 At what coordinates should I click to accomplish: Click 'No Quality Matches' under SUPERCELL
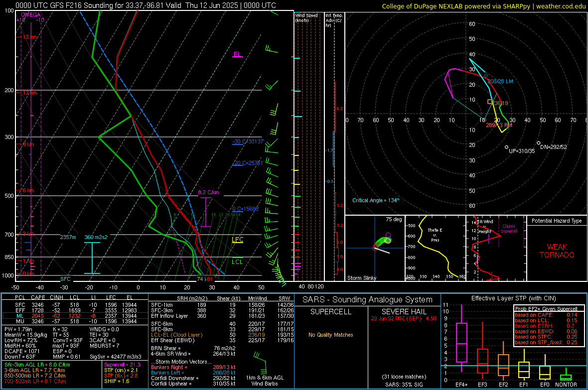pos(331,335)
